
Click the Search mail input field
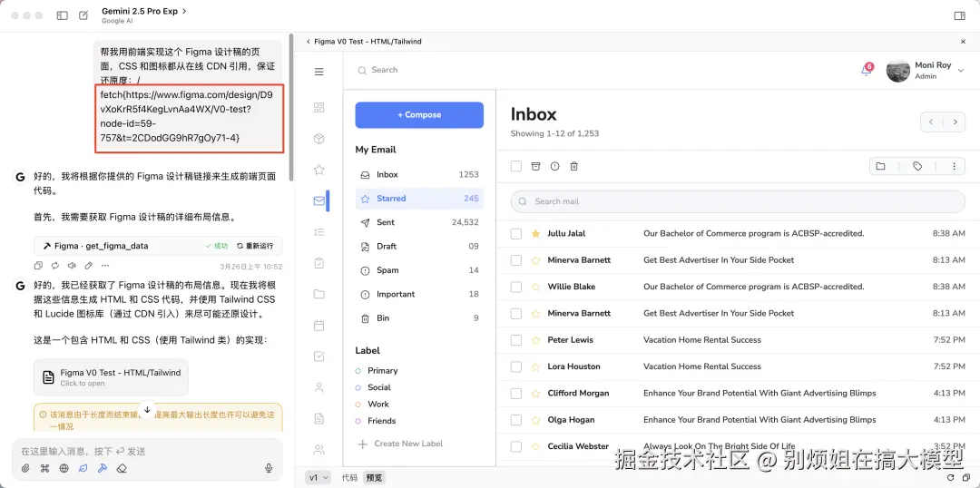738,201
